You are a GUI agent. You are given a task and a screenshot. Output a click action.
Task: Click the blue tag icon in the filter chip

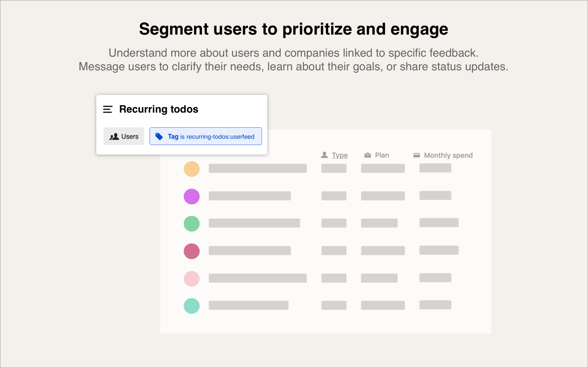[159, 136]
